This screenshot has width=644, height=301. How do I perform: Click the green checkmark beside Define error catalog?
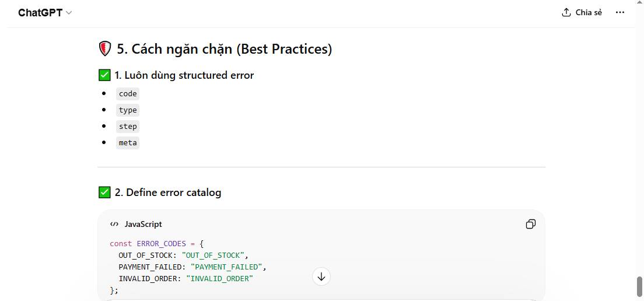coord(104,192)
